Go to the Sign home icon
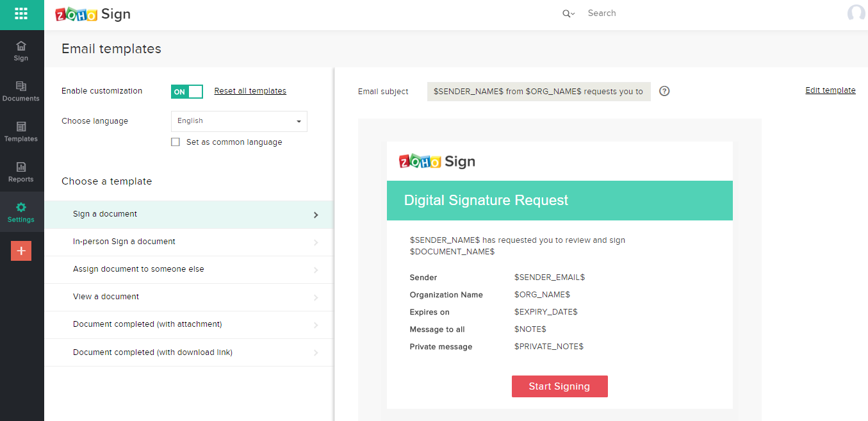The image size is (868, 421). click(x=21, y=46)
